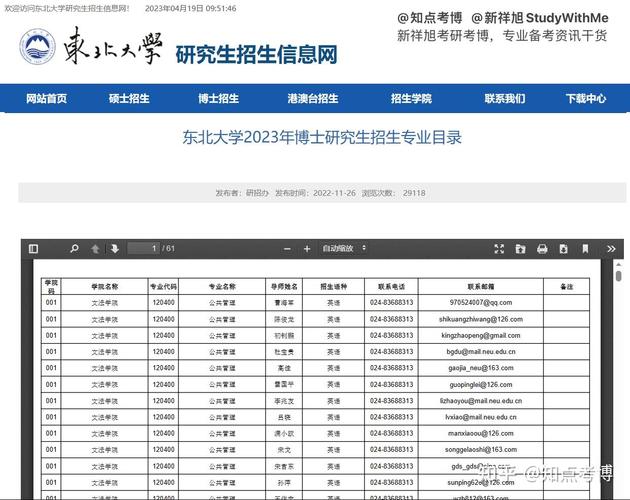Click the 东北大学2023年博士研究生招生专业目录 heading
Image resolution: width=630 pixels, height=500 pixels.
coord(322,137)
